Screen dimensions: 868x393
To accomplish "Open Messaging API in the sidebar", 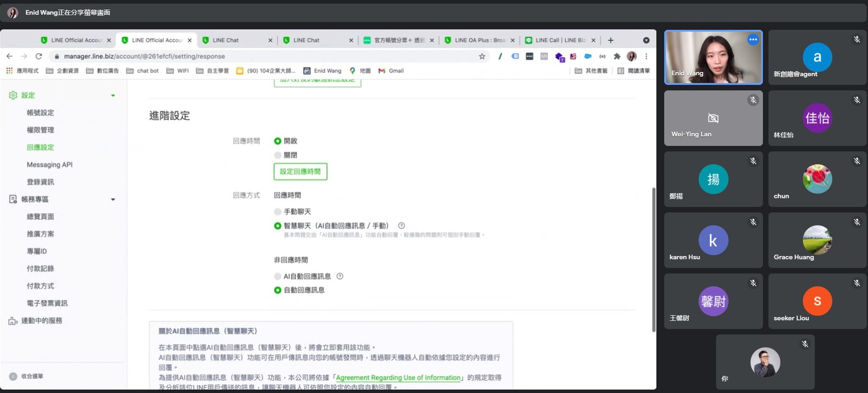I will pos(49,165).
